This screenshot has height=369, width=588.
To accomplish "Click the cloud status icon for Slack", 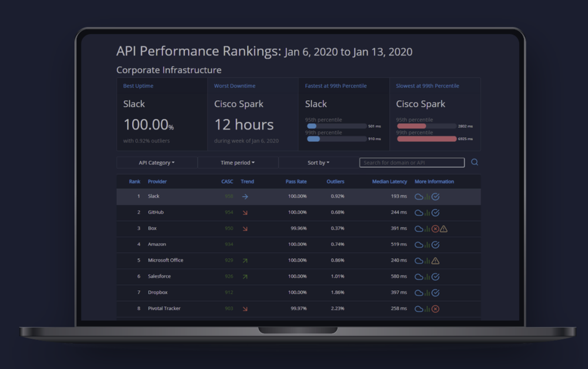I will (x=418, y=196).
